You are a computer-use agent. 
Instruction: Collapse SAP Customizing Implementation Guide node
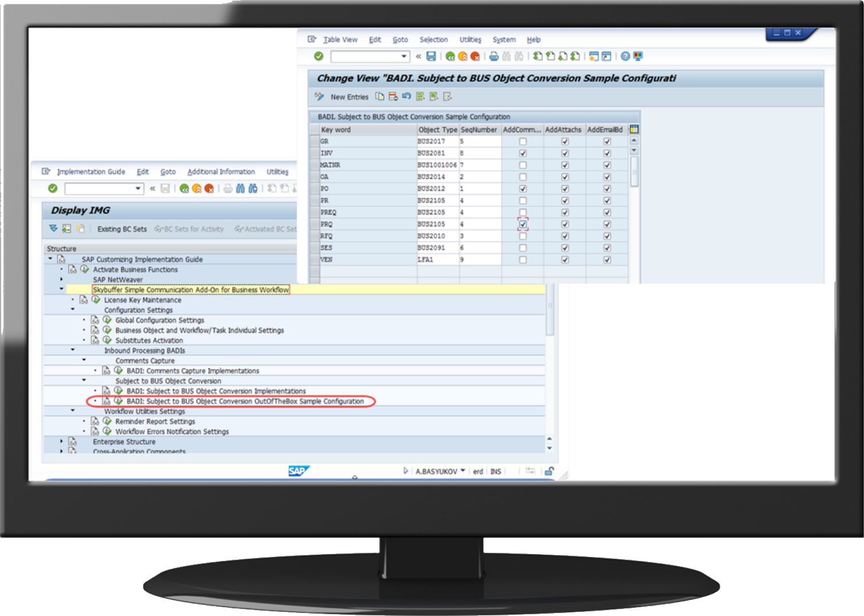pos(51,259)
